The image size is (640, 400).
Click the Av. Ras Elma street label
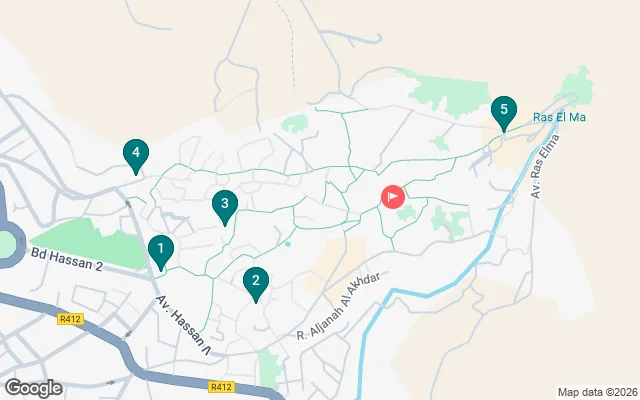pos(545,167)
